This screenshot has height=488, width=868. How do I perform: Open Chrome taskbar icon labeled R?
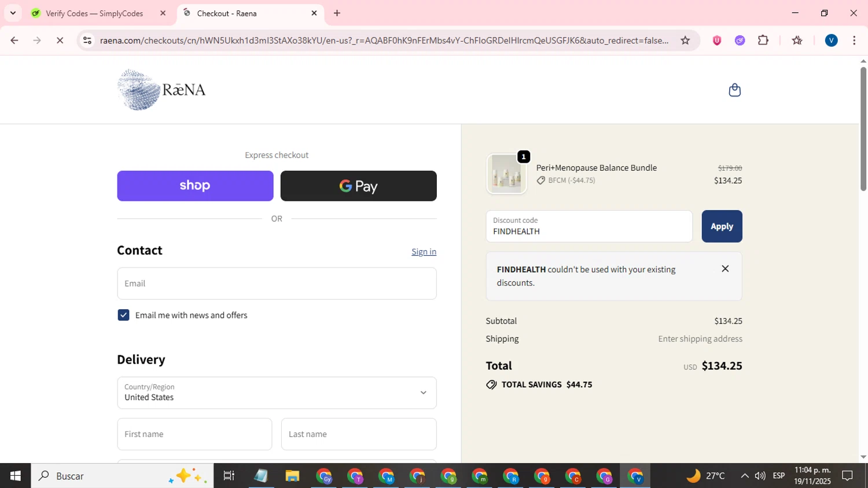511,476
